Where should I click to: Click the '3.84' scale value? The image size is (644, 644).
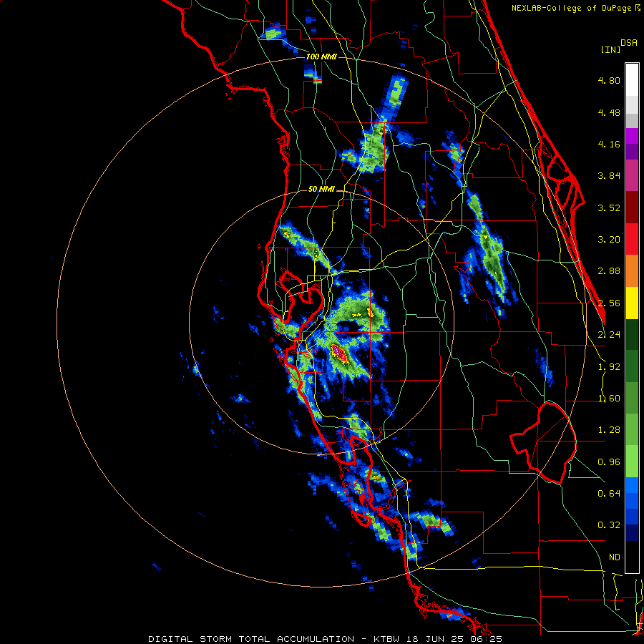[609, 176]
